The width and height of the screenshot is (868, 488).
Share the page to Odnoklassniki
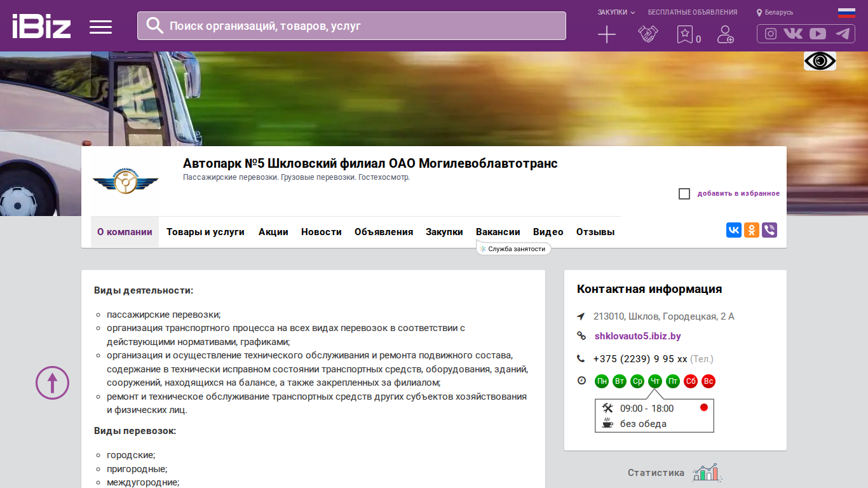click(x=752, y=230)
